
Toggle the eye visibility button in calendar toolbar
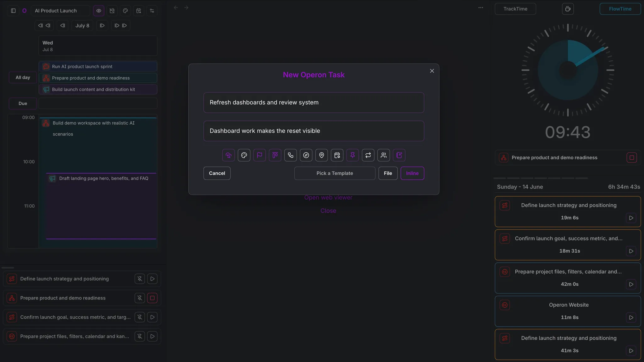99,11
